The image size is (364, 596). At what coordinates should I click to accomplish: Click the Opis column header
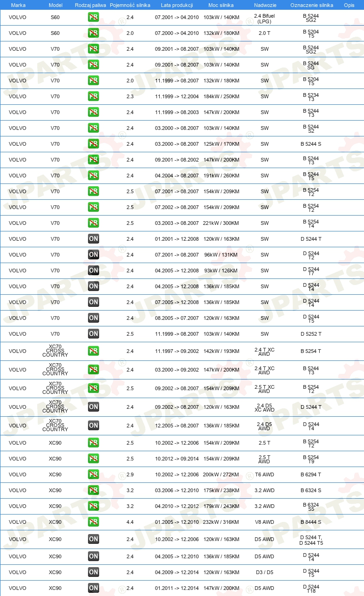tap(349, 5)
